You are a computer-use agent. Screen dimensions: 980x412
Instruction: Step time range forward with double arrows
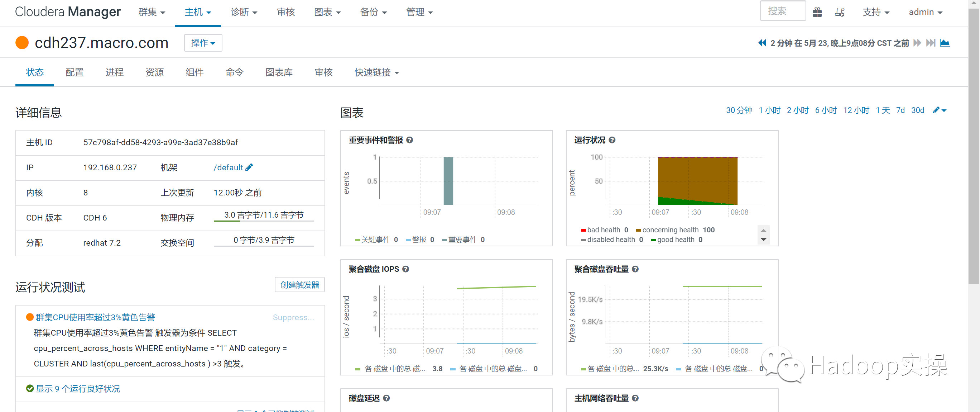pyautogui.click(x=917, y=43)
